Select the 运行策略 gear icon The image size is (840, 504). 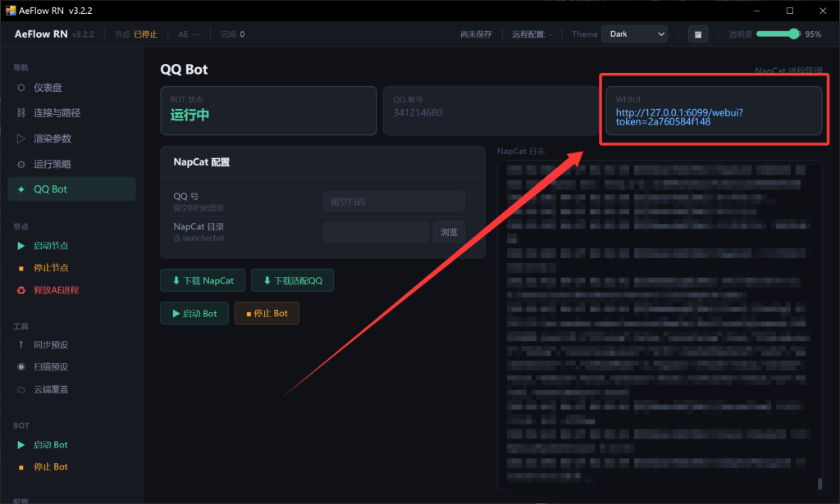point(21,164)
